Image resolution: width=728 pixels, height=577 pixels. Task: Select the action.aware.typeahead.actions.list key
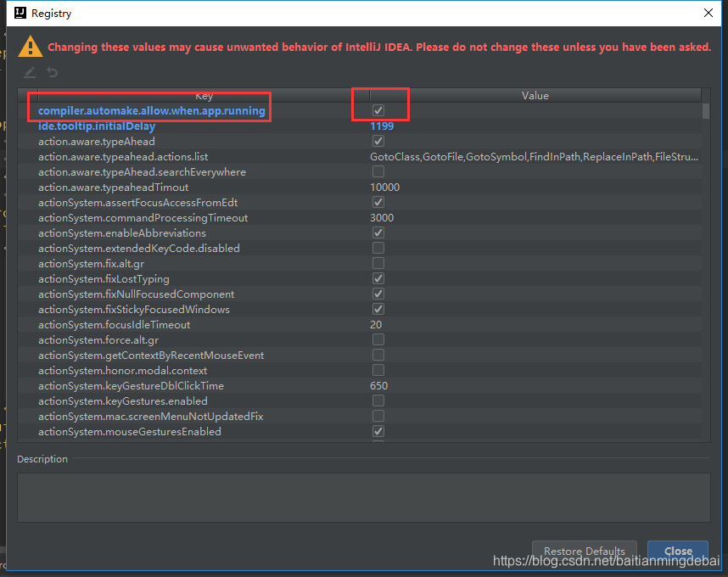(123, 156)
